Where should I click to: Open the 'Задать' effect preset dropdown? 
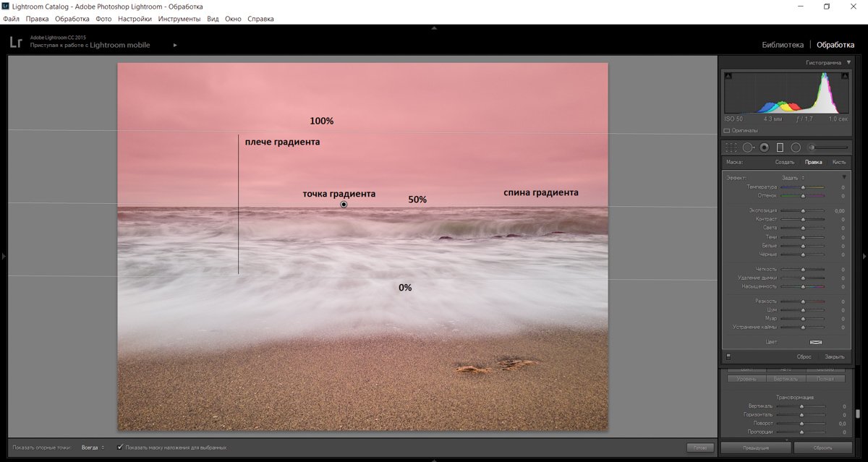click(793, 178)
